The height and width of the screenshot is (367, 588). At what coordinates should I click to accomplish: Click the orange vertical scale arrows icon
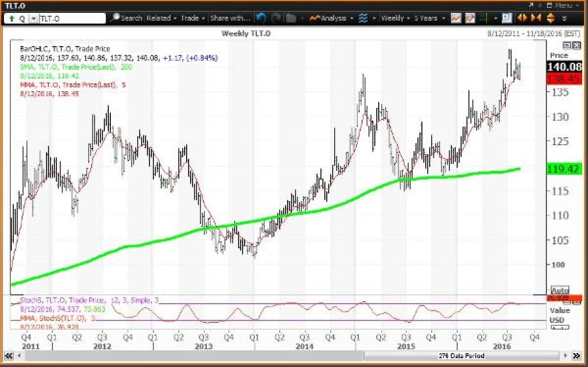click(550, 18)
